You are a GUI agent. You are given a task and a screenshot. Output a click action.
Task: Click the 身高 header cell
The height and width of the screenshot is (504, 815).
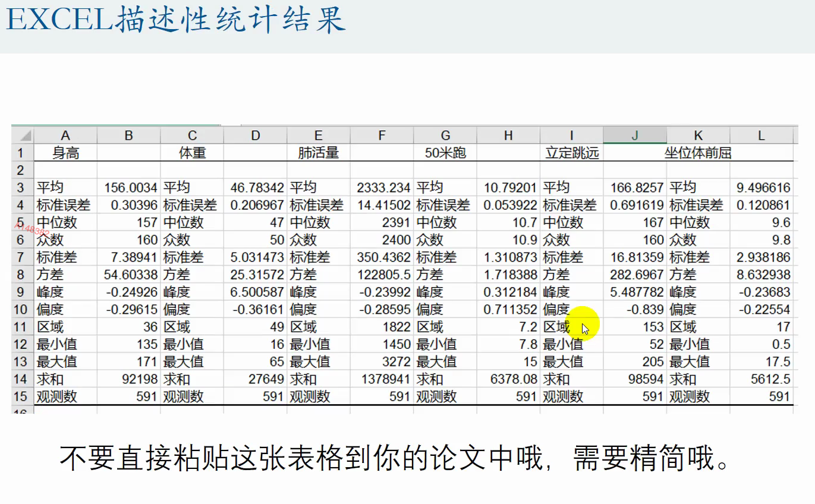65,153
